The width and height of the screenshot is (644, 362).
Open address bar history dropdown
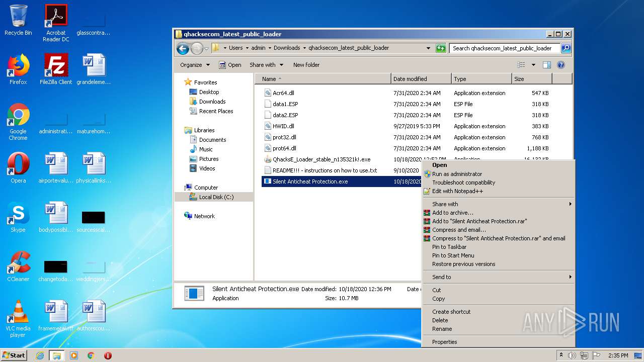point(428,48)
